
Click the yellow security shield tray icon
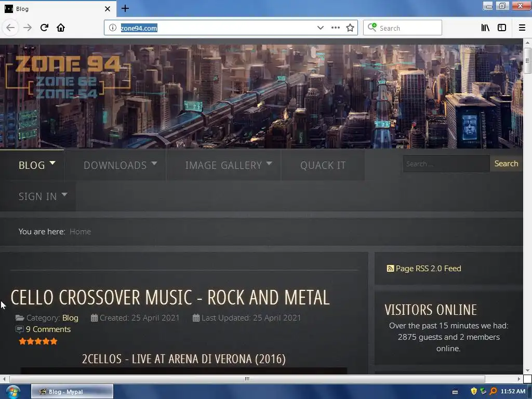(474, 391)
